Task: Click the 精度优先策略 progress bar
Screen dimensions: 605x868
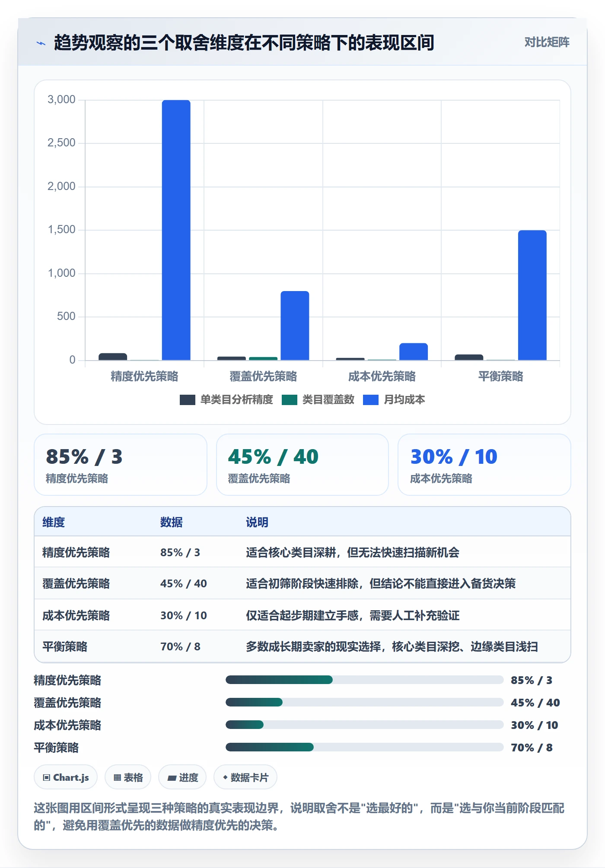Action: (x=365, y=680)
